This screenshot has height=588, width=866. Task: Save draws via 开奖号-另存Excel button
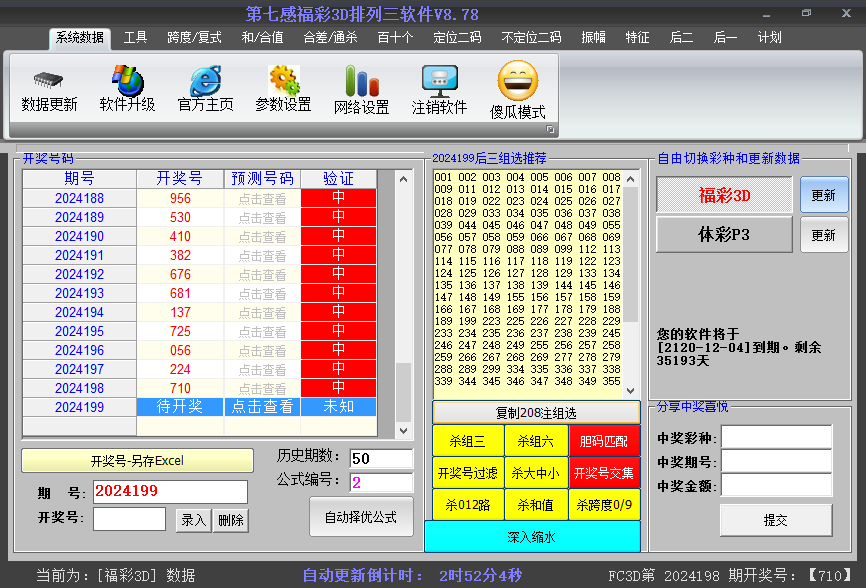coord(137,460)
